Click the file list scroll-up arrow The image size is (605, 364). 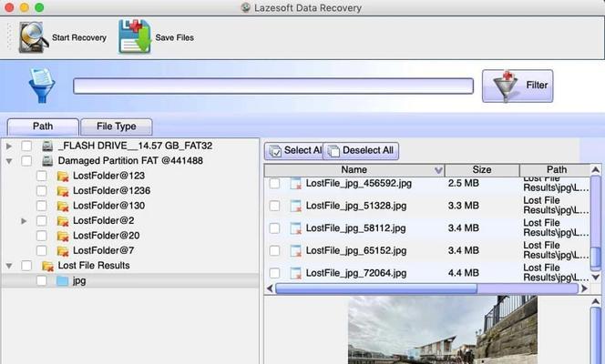[x=596, y=170]
